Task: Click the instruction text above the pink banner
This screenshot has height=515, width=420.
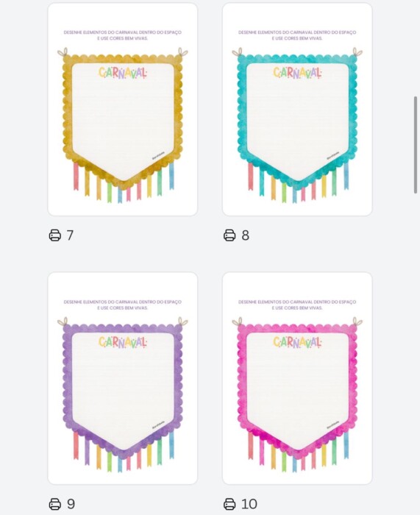Action: coord(297,305)
